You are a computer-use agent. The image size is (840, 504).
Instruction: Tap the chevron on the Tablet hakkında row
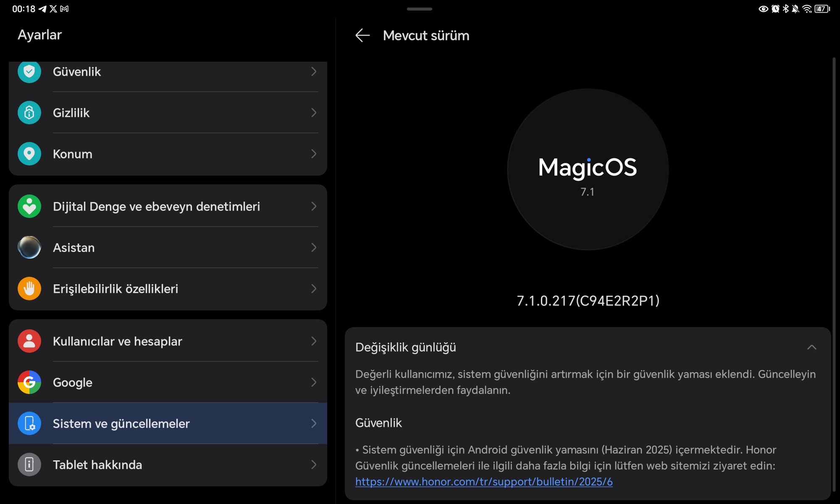pyautogui.click(x=314, y=465)
